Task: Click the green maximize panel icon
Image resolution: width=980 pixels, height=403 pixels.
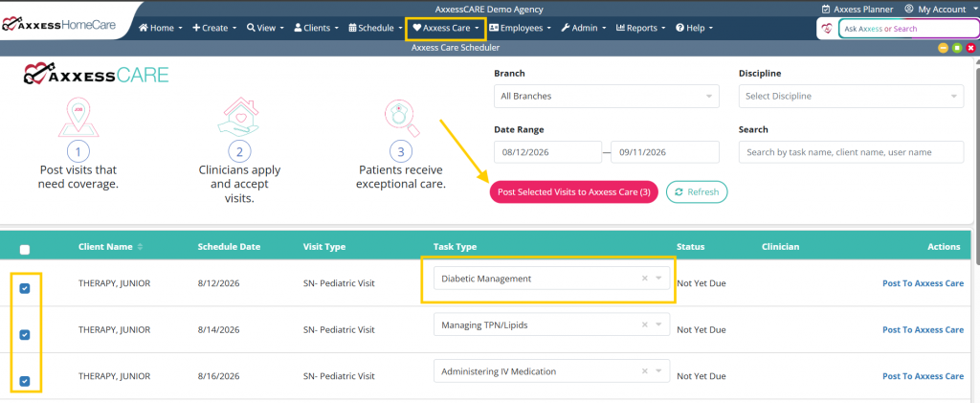Action: (957, 48)
